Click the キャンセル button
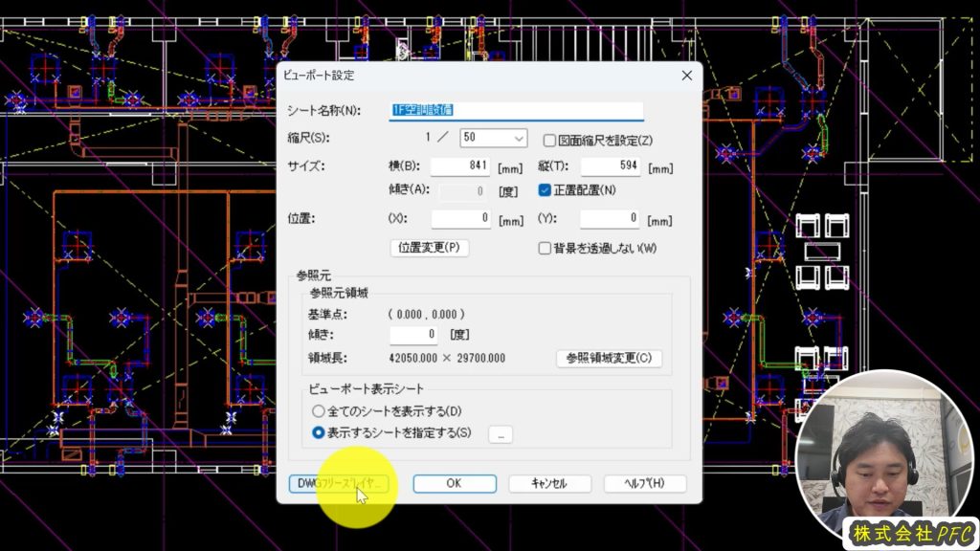Screen dimensions: 980x551 pos(549,484)
